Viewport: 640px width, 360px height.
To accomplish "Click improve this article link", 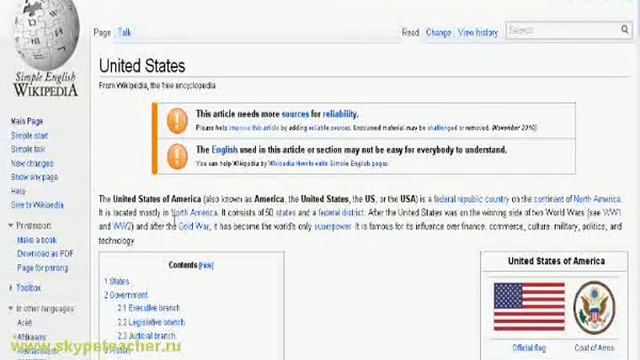I will pos(254,128).
